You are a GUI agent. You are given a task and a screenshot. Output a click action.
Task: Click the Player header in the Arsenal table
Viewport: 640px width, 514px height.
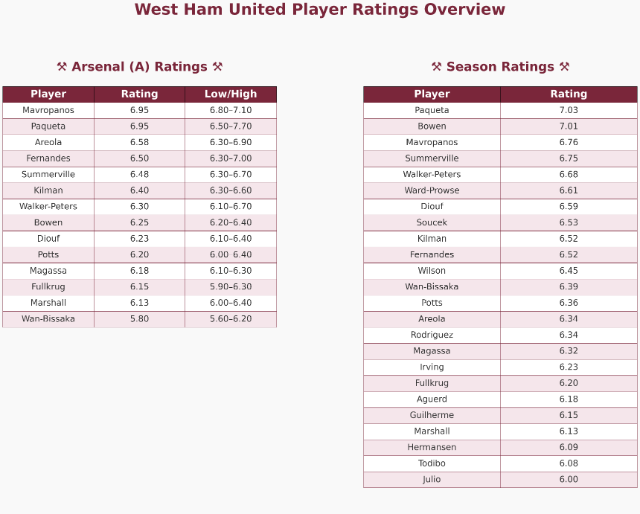pos(48,94)
